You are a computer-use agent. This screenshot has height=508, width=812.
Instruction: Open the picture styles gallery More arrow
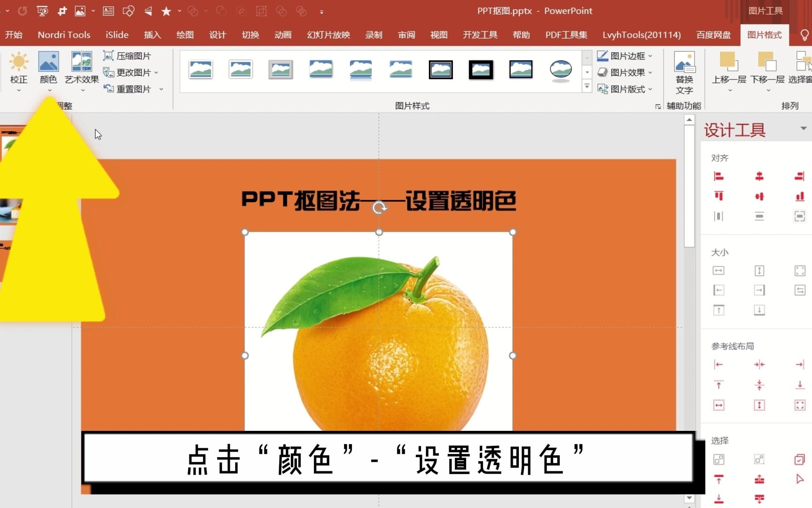pos(586,87)
